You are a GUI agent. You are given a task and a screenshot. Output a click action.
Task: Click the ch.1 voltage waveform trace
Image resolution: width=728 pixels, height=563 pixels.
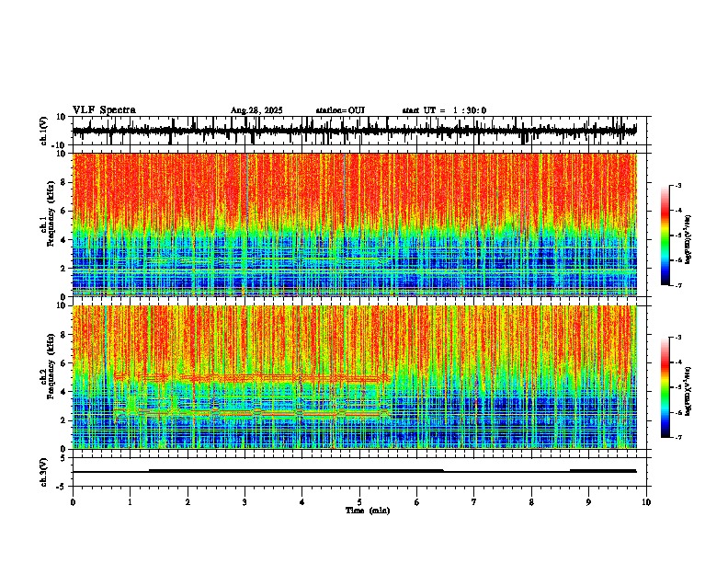[354, 131]
